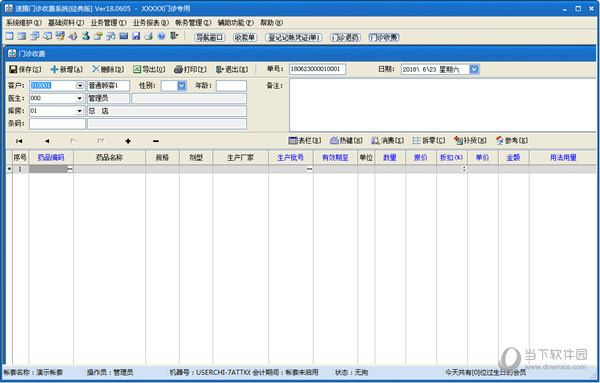Click the 登记记账凭证(单) button

point(293,37)
